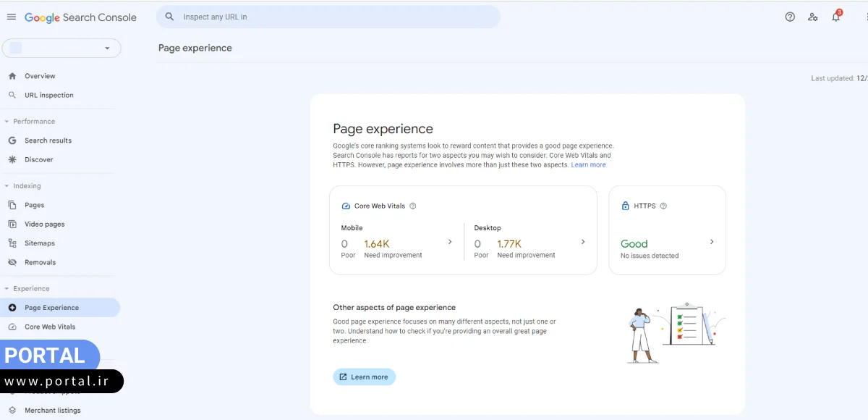Click the help question mark icon
This screenshot has width=868, height=420.
click(x=790, y=17)
